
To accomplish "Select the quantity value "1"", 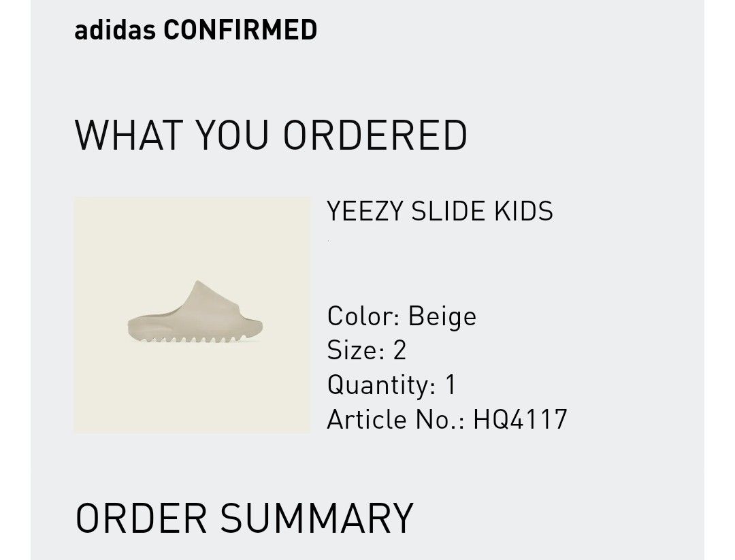I will [450, 385].
